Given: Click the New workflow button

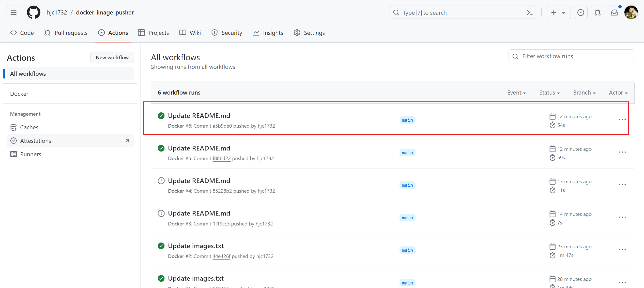Looking at the screenshot, I should [x=112, y=57].
